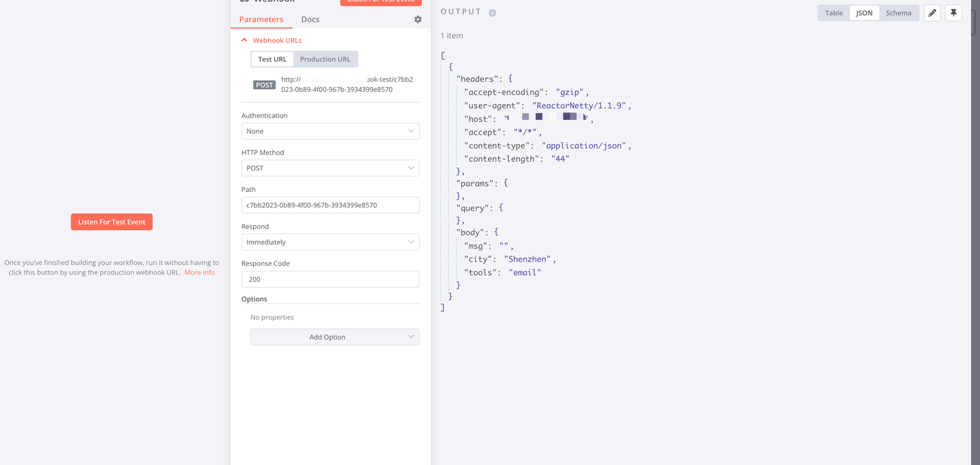The height and width of the screenshot is (465, 980).
Task: Select Schema output view
Action: click(898, 13)
